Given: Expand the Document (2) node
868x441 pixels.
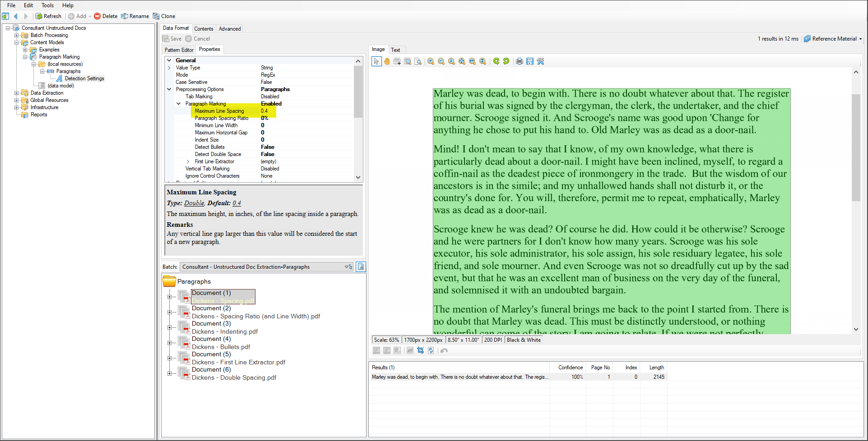Looking at the screenshot, I should [169, 312].
